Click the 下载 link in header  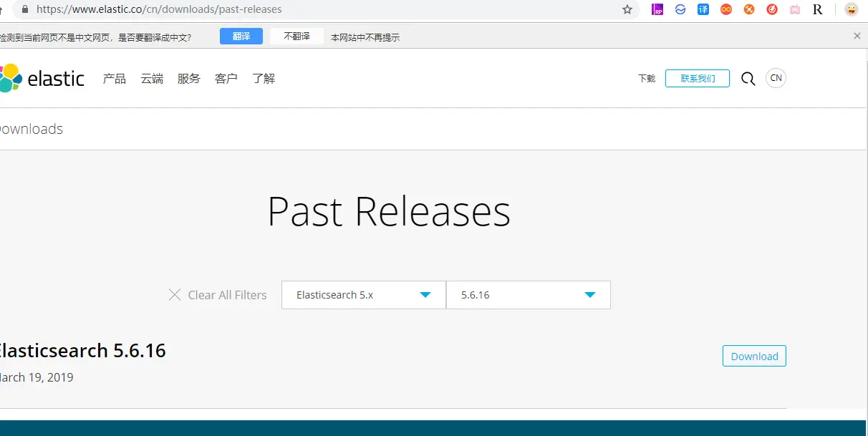click(x=647, y=79)
